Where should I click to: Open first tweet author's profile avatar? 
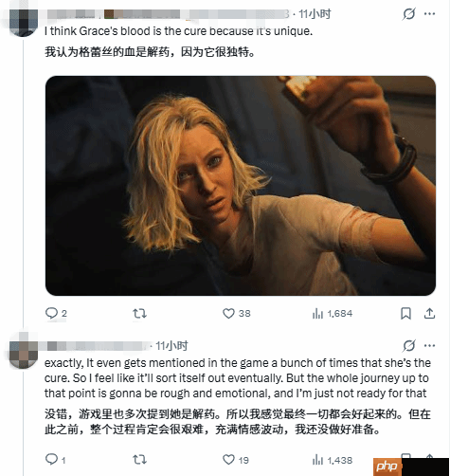point(24,23)
